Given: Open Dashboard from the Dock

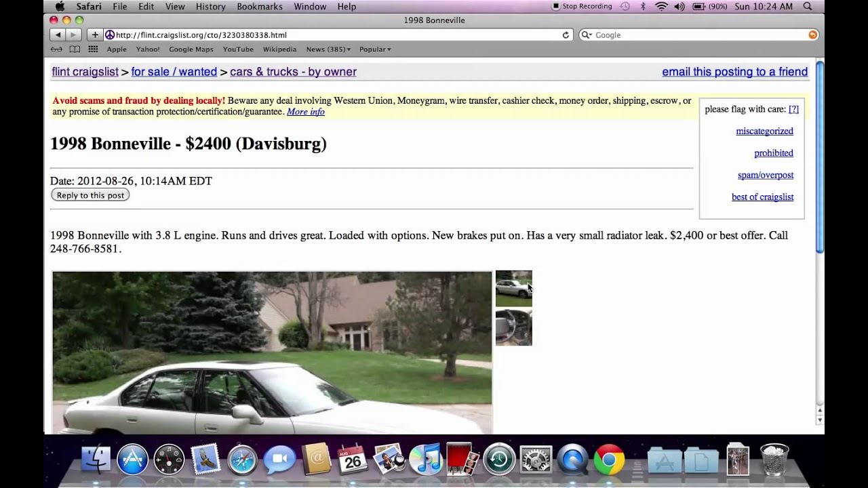Looking at the screenshot, I should click(x=169, y=460).
